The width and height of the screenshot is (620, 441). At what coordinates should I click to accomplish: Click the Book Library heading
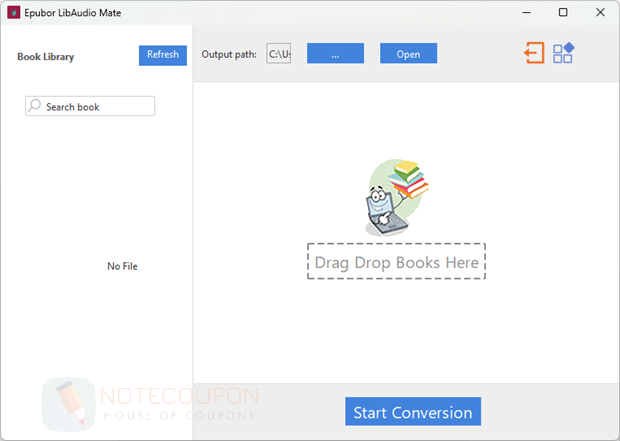pos(45,57)
